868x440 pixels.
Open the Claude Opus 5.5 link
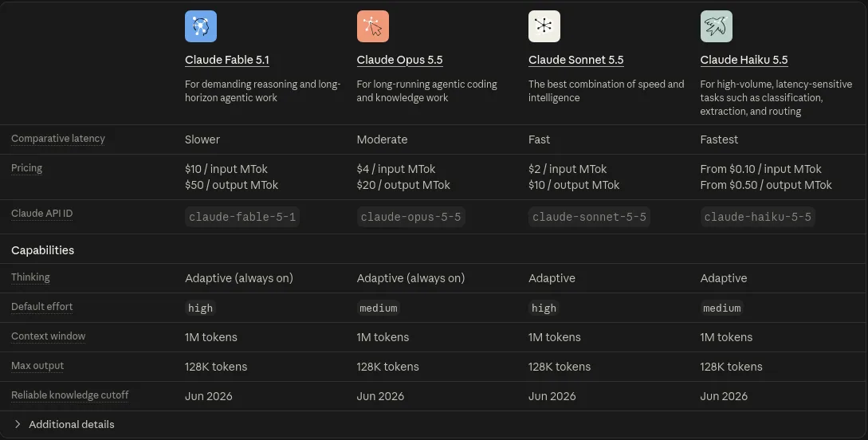pos(399,60)
